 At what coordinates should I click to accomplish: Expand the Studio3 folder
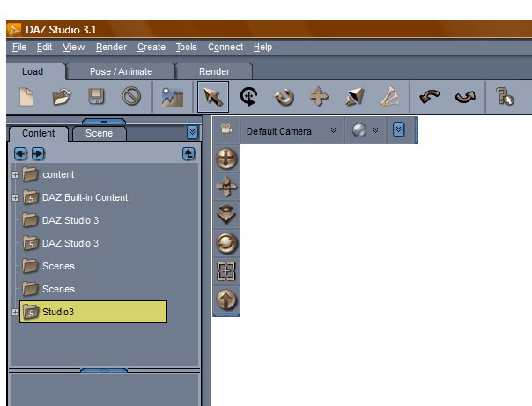[x=15, y=312]
